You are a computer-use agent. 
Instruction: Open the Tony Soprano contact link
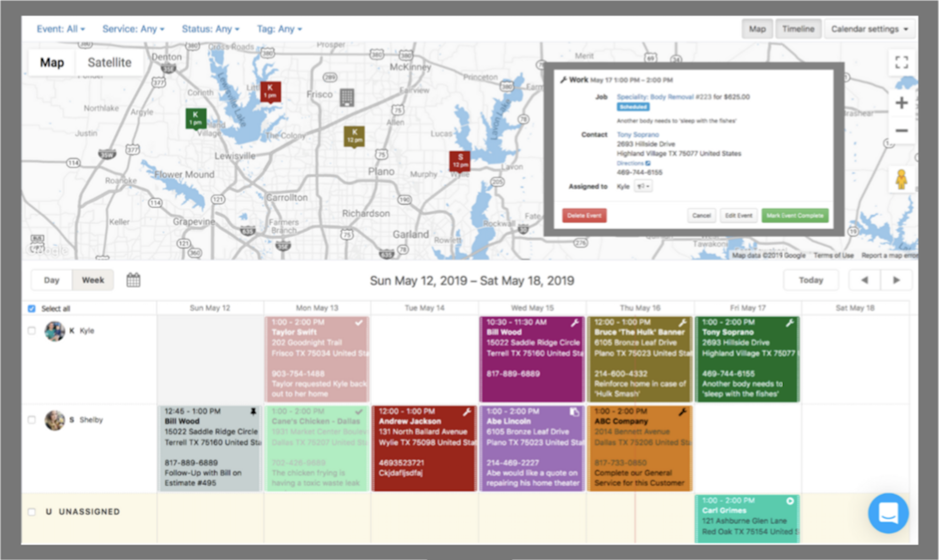pos(637,135)
